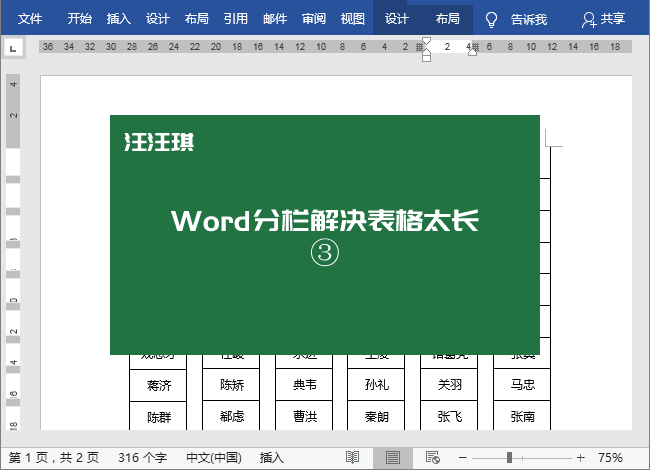
Task: Open the 引用 References tab
Action: tap(236, 19)
